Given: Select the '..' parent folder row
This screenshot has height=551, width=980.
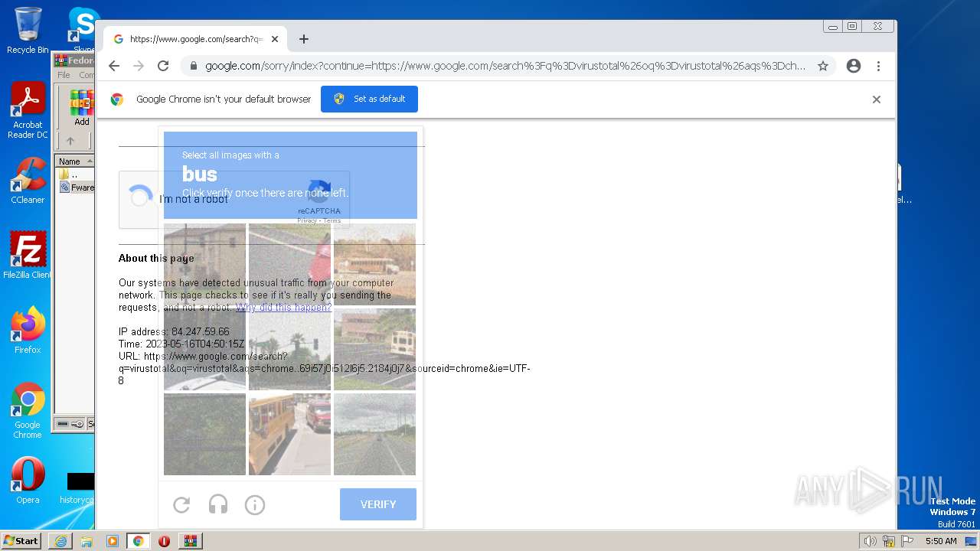Looking at the screenshot, I should pyautogui.click(x=74, y=174).
